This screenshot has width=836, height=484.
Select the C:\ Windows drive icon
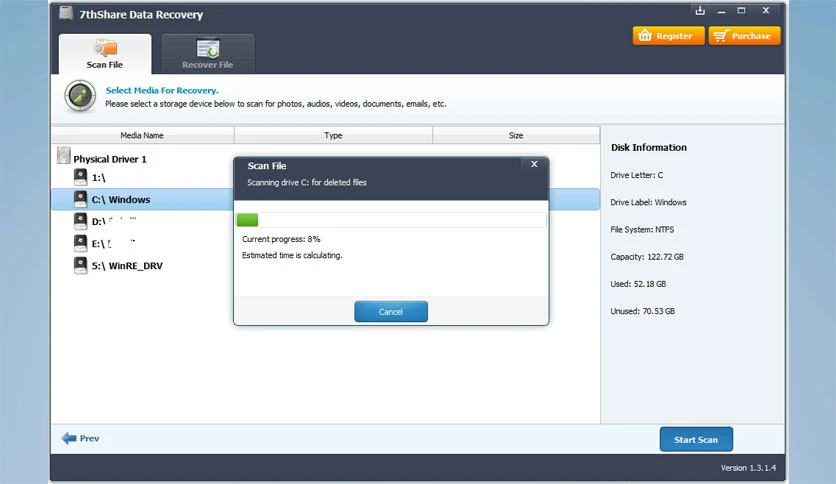tap(81, 199)
